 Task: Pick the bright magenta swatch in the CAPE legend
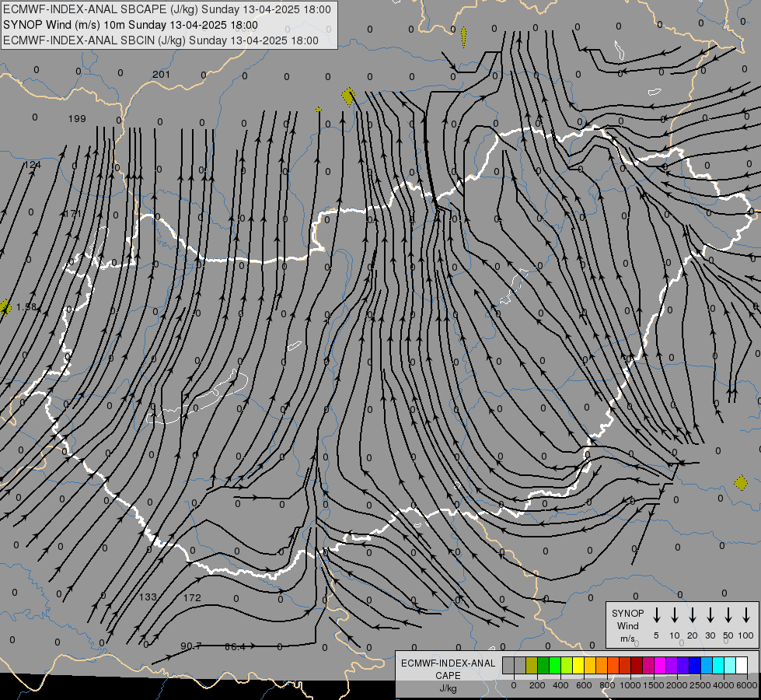[660, 665]
